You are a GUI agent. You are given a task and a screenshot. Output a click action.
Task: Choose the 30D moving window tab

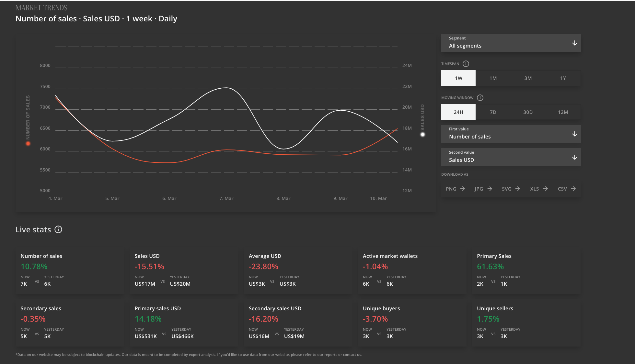click(x=528, y=112)
